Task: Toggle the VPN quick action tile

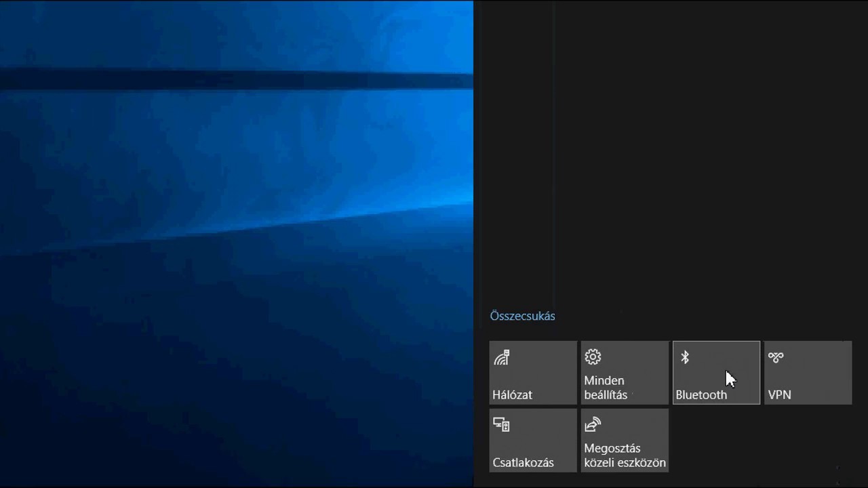Action: pos(808,373)
